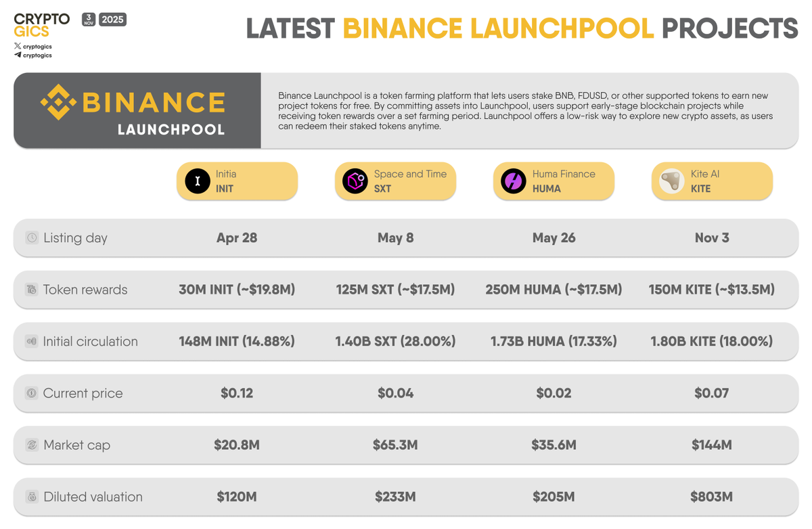This screenshot has width=812, height=529.
Task: Click the icon beside Diluted valuation
Action: pyautogui.click(x=32, y=497)
